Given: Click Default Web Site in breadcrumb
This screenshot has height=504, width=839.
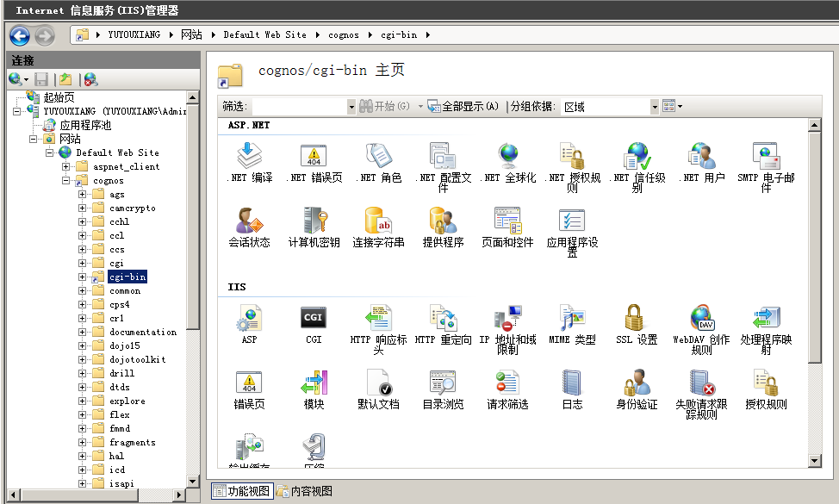Looking at the screenshot, I should [x=264, y=34].
